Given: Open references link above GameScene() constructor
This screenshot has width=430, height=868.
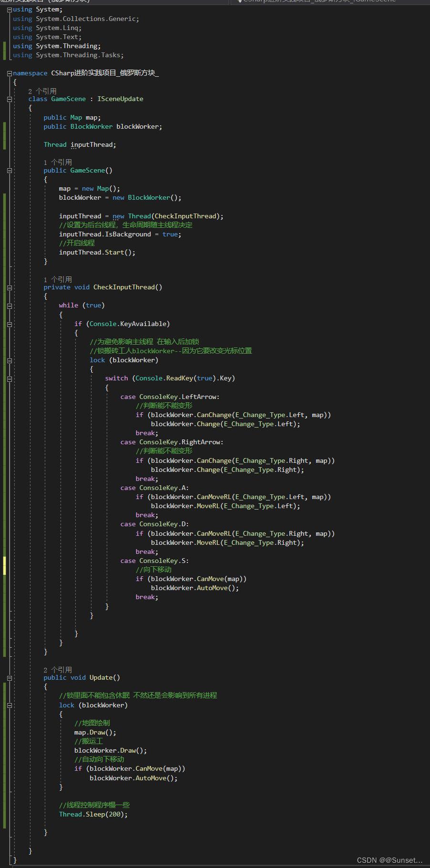Looking at the screenshot, I should pos(58,162).
